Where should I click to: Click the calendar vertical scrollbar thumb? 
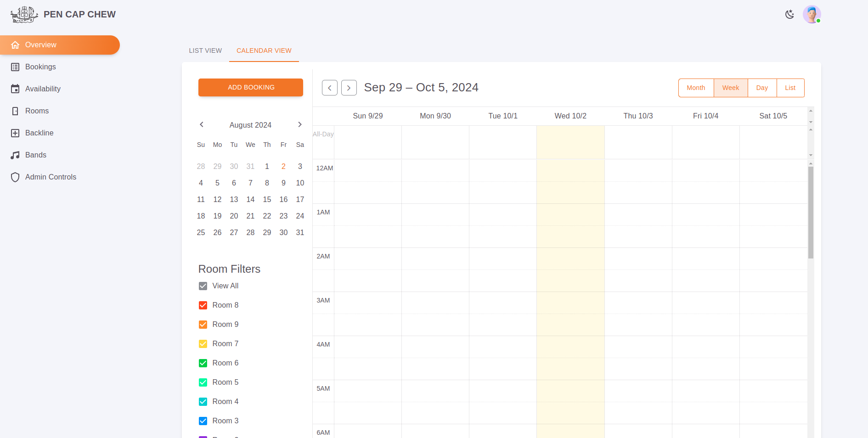[811, 212]
